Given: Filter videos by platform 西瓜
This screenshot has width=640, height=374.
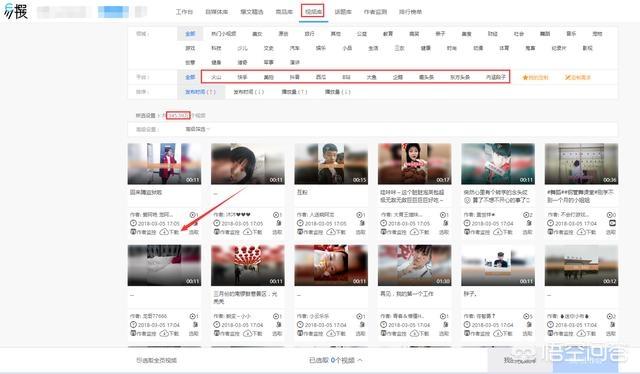Looking at the screenshot, I should [321, 77].
